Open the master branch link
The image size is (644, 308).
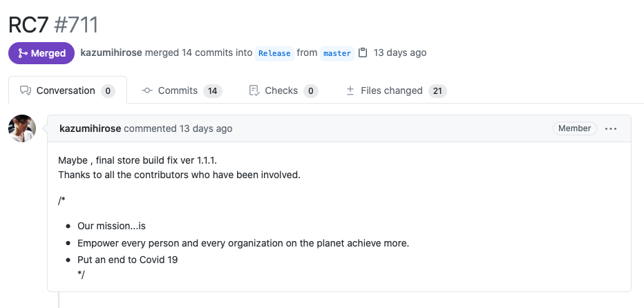point(337,53)
